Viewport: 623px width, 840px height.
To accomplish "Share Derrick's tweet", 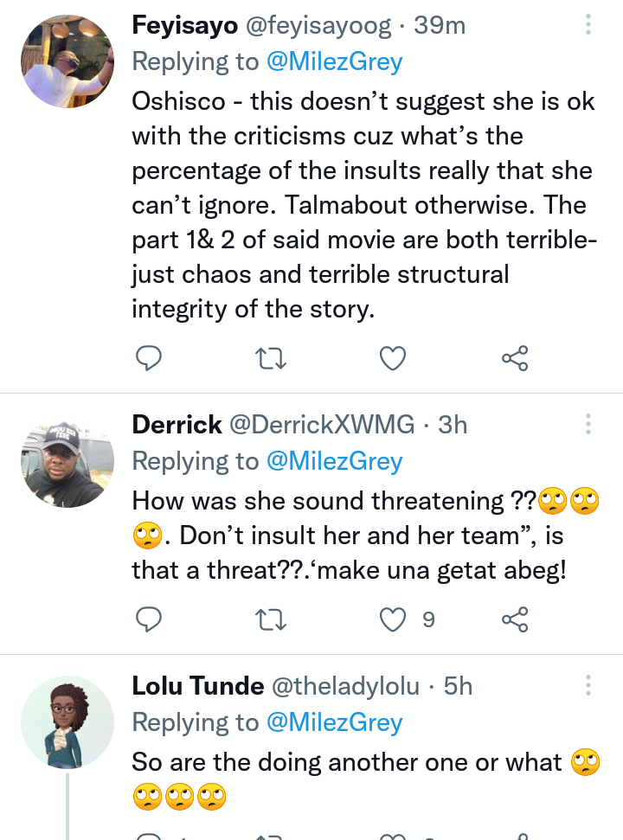I will pos(516,619).
